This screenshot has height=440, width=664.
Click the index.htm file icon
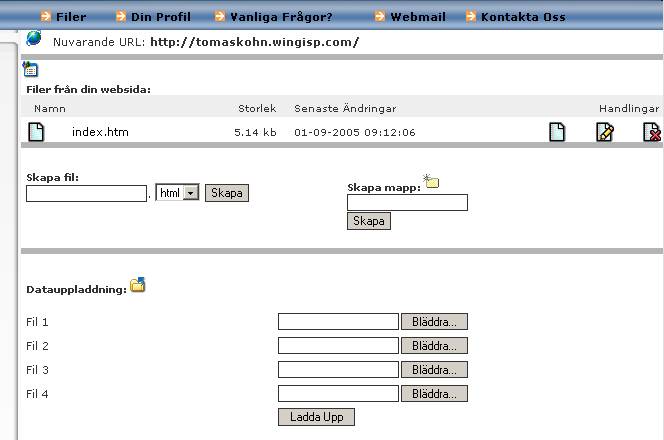[x=36, y=132]
